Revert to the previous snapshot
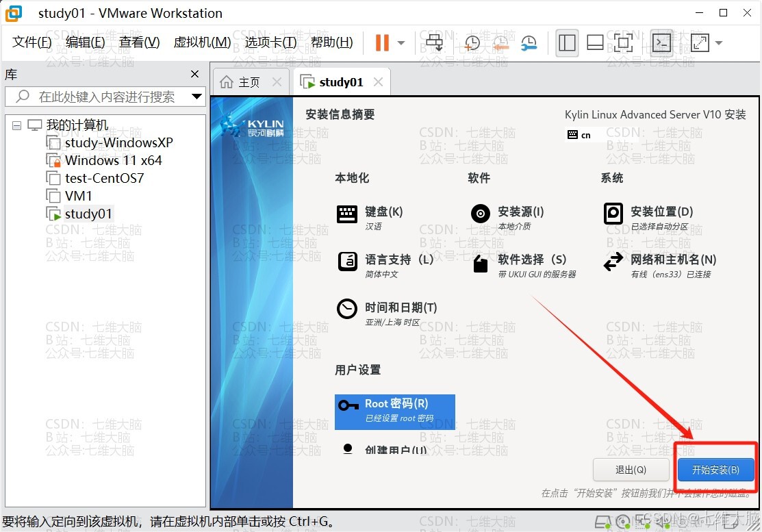762x532 pixels. click(500, 42)
